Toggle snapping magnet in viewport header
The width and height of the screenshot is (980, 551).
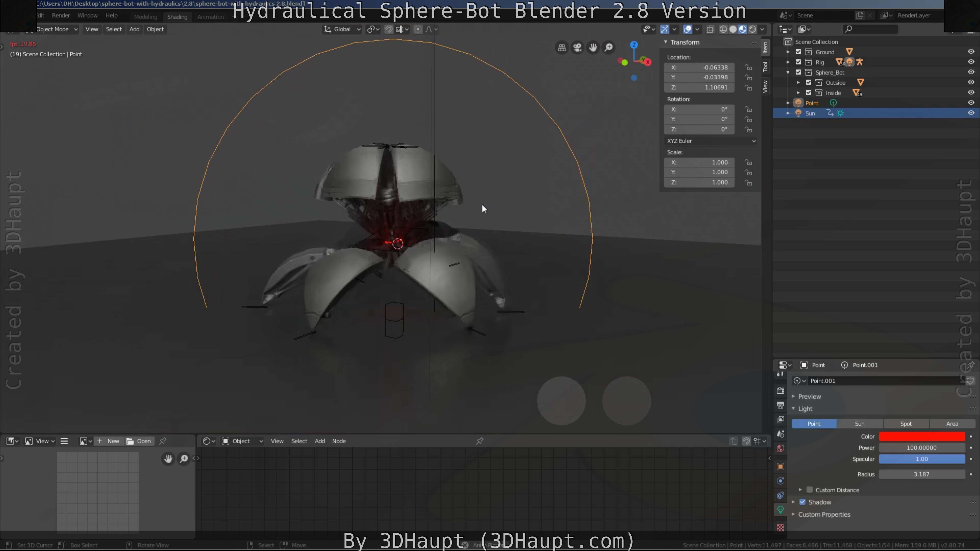tap(389, 29)
